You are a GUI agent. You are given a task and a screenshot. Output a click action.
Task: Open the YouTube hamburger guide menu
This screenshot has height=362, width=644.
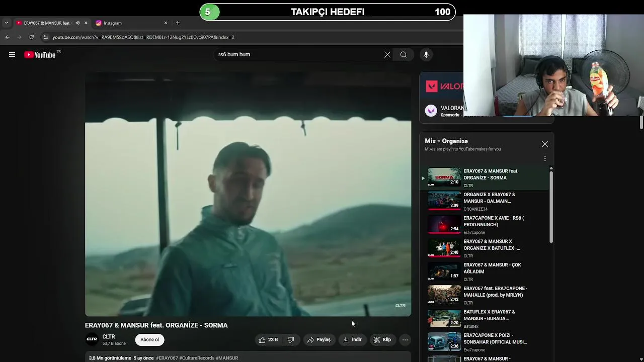pyautogui.click(x=12, y=55)
